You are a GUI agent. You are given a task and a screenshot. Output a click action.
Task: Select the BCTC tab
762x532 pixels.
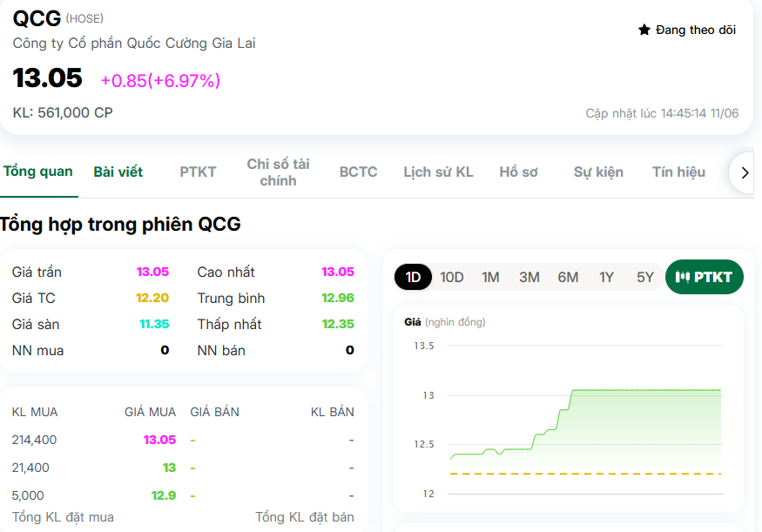point(358,172)
